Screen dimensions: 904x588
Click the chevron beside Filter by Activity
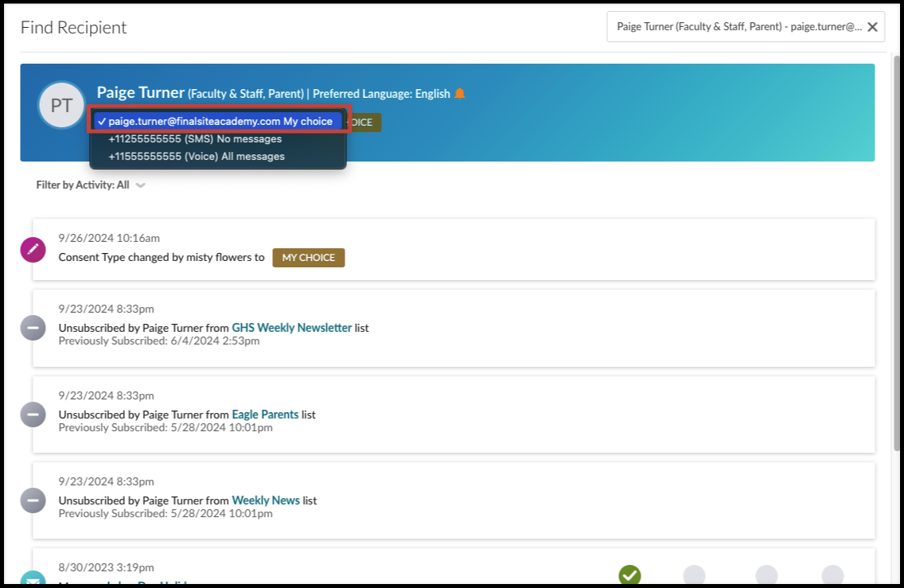(x=140, y=185)
